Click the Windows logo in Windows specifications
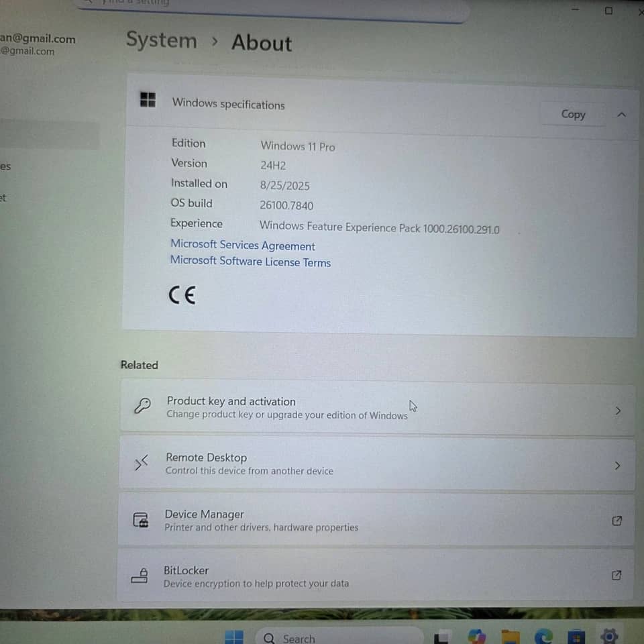This screenshot has width=644, height=644. tap(148, 99)
